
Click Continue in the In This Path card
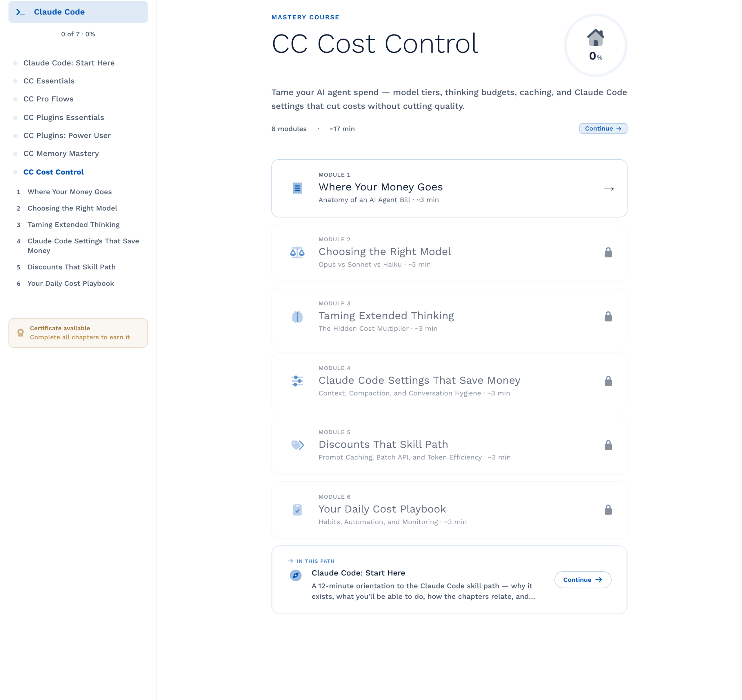point(583,579)
